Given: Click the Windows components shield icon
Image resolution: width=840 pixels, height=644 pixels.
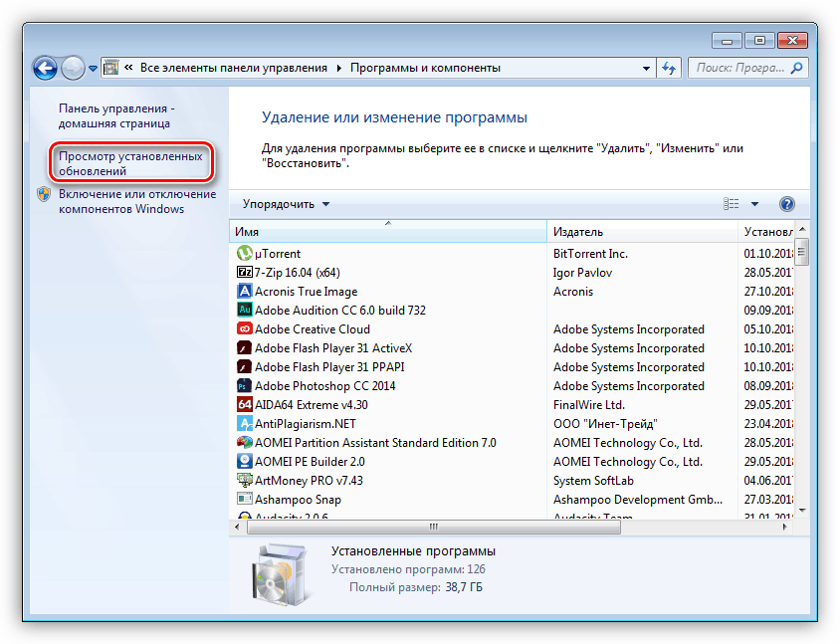Looking at the screenshot, I should [44, 194].
